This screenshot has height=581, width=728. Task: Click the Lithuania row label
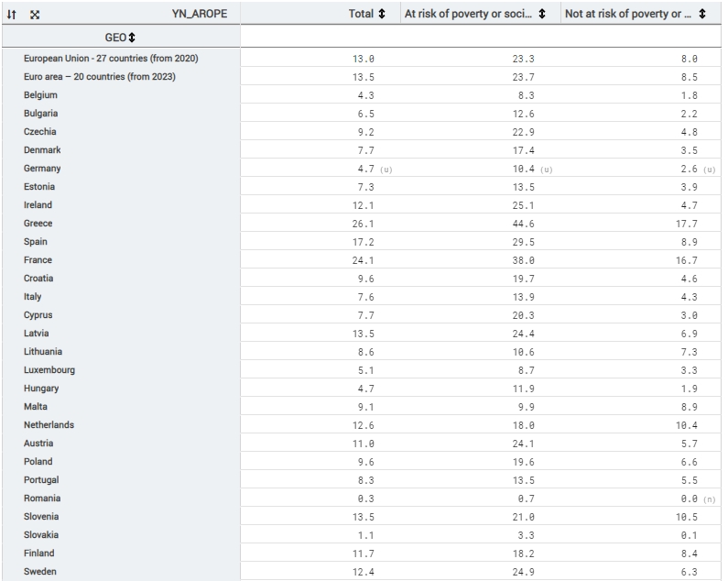click(43, 352)
